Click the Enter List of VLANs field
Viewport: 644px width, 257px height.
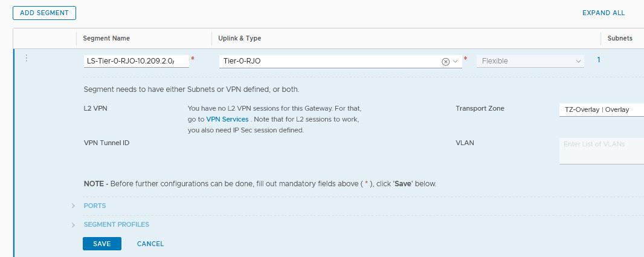pyautogui.click(x=601, y=151)
